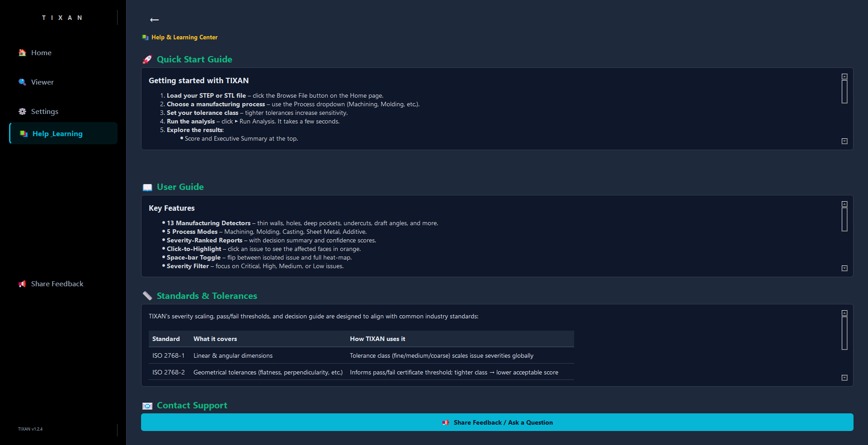Click 'Tolerance class (fine/medium/coarse)' cell

442,356
